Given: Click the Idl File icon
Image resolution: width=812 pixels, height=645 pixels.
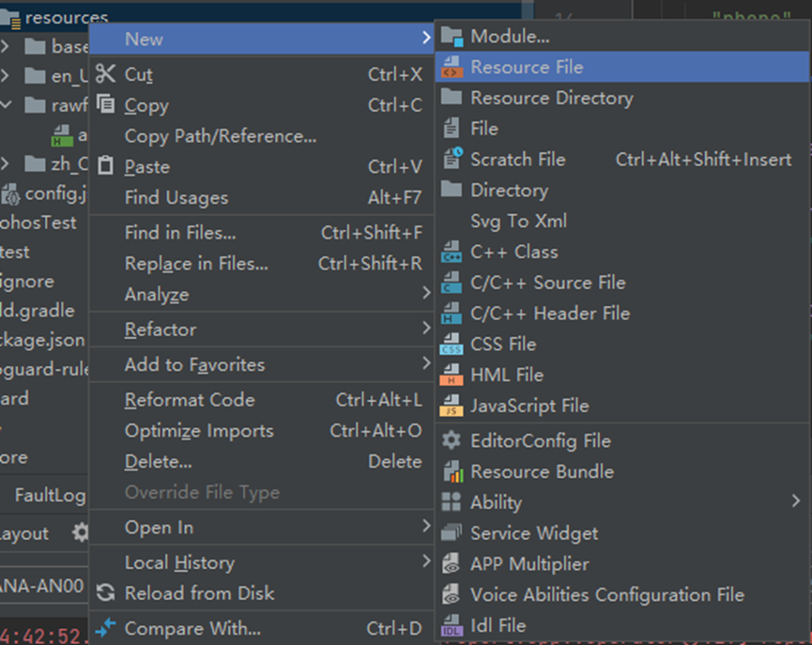Looking at the screenshot, I should pos(451,625).
